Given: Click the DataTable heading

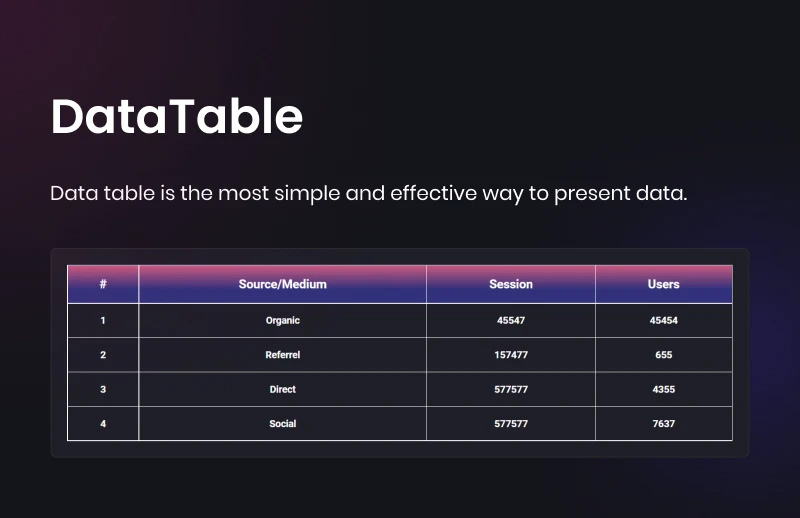Looking at the screenshot, I should coord(177,117).
